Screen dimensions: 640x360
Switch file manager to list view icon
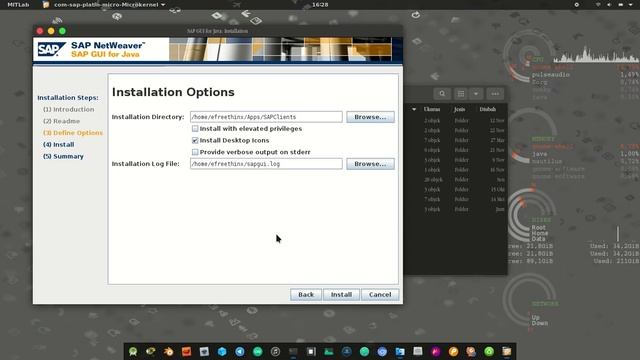[x=461, y=94]
